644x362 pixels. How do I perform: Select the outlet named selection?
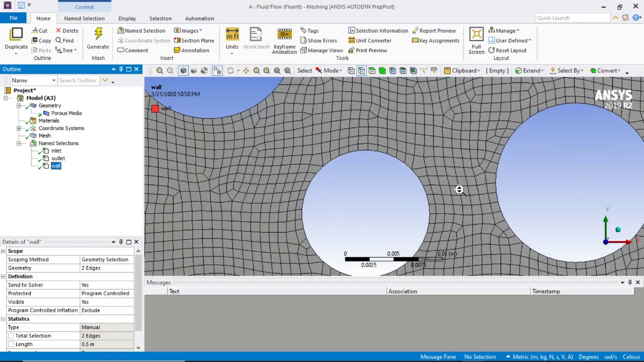tap(58, 158)
